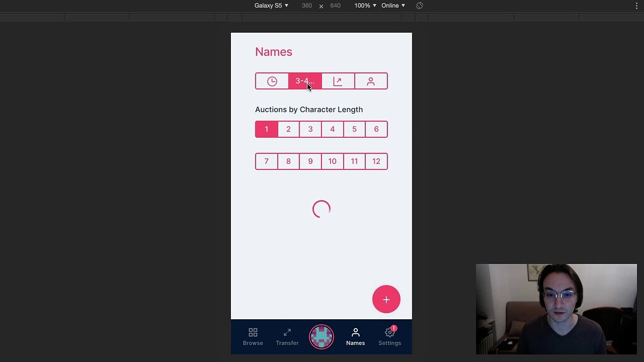Viewport: 644px width, 362px height.
Task: Select character length 7 button
Action: 266,161
